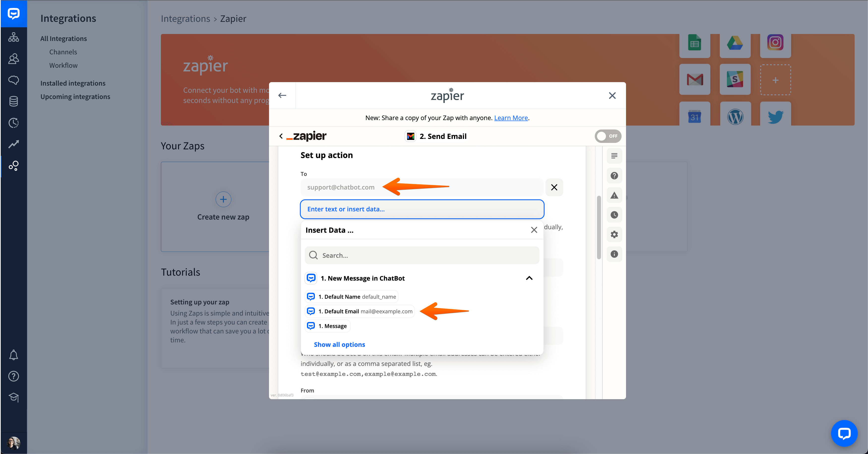Insert the Default Name default_name data pill

(x=352, y=296)
